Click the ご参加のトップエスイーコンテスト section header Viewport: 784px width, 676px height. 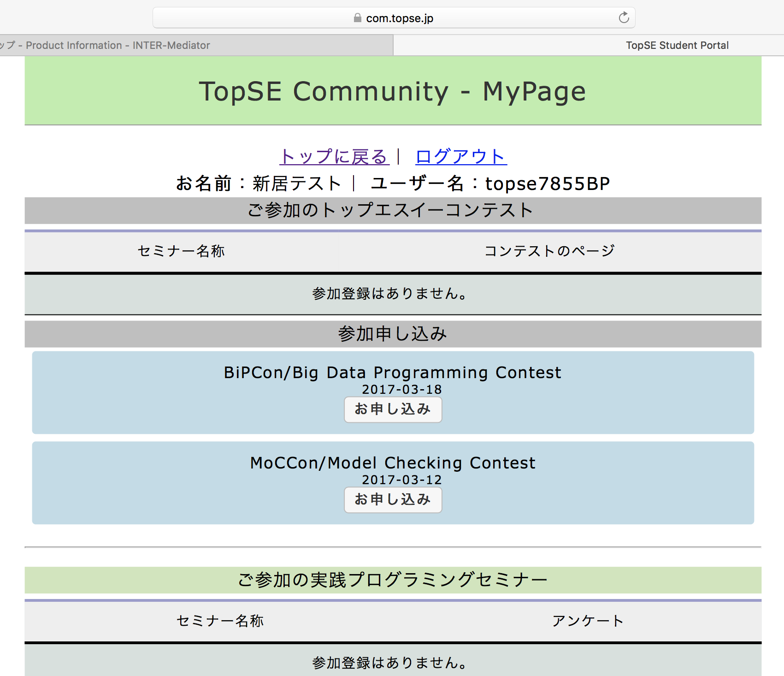390,210
